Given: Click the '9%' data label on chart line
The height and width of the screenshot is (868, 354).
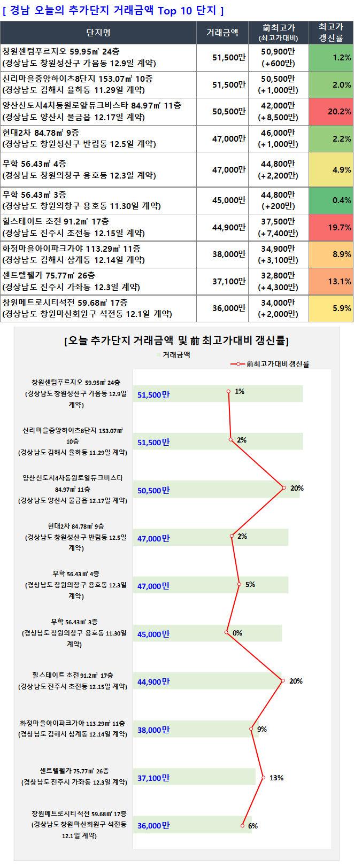Looking at the screenshot, I should pos(262,730).
